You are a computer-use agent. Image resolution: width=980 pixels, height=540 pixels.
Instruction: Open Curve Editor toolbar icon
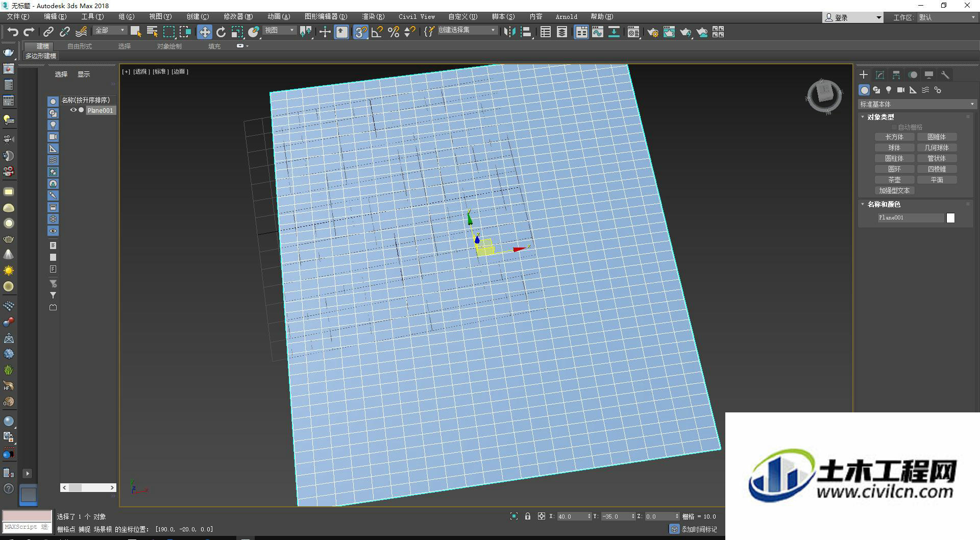(597, 32)
